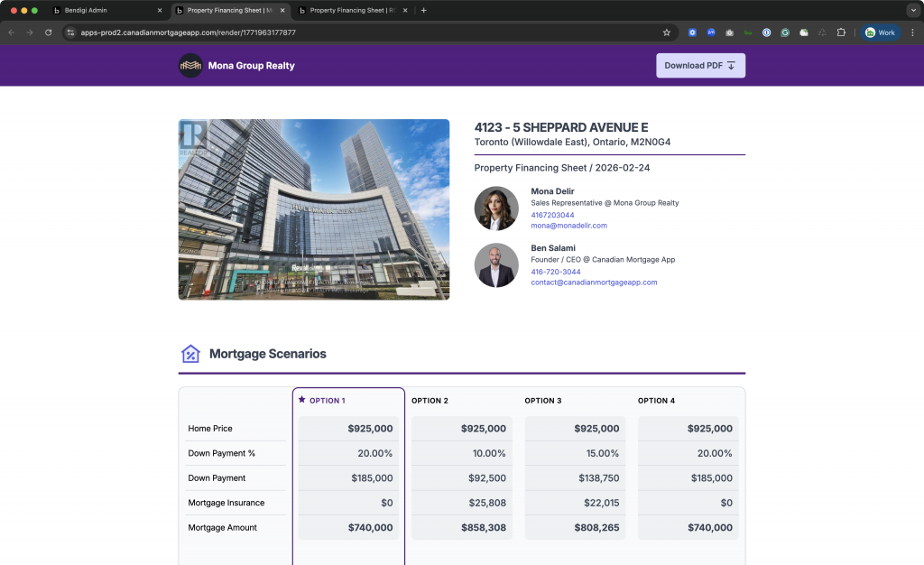Close the Bendigi Admin tab
924x565 pixels.
[160, 10]
